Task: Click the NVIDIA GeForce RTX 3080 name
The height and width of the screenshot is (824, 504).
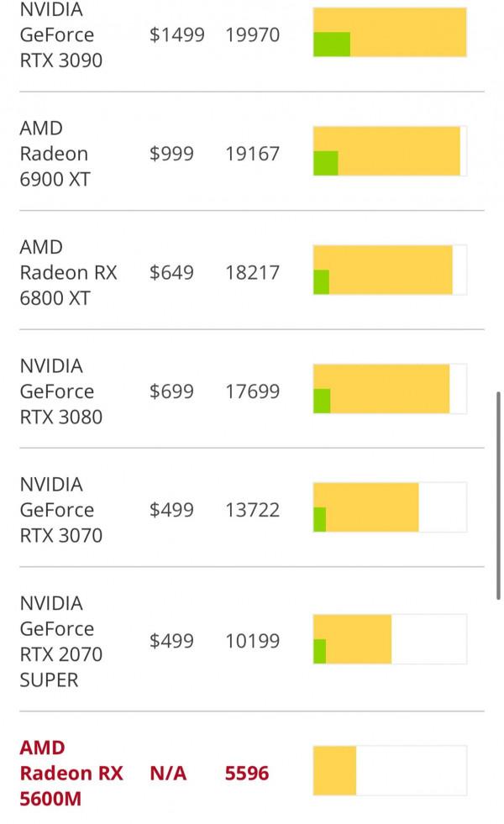Action: (x=60, y=391)
